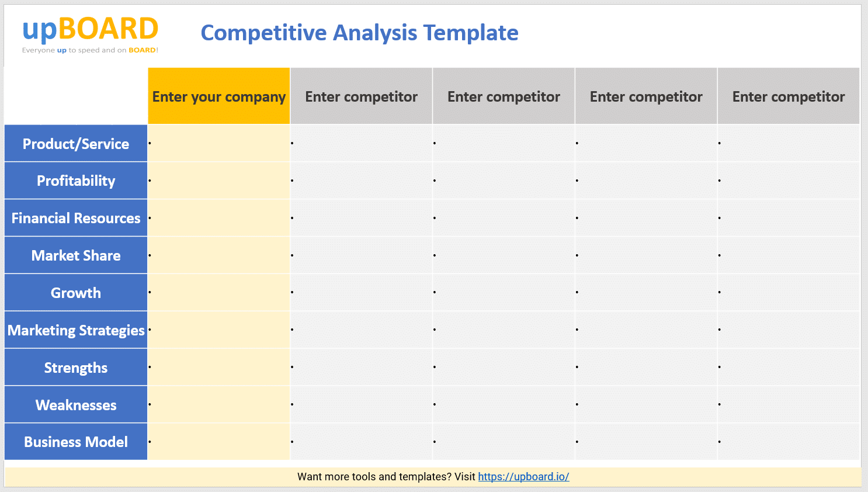Click the Weaknesses row label
Screen dimensions: 868x492
coord(76,405)
